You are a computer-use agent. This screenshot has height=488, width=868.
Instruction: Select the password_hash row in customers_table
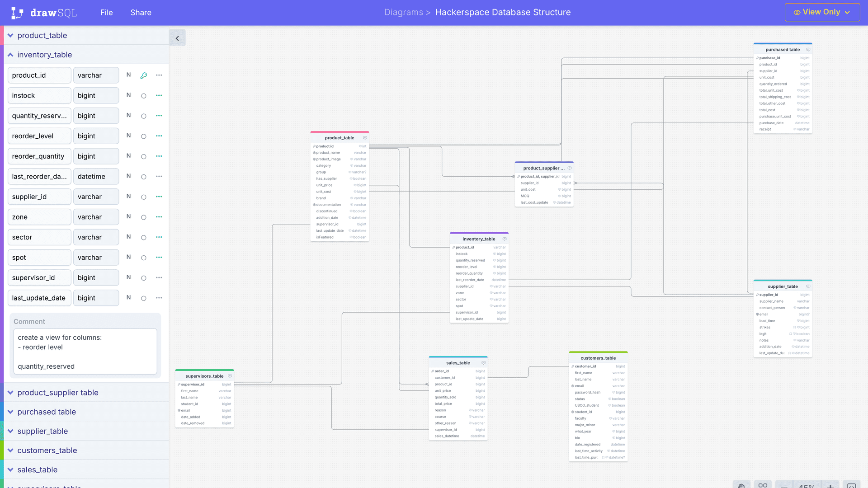598,392
